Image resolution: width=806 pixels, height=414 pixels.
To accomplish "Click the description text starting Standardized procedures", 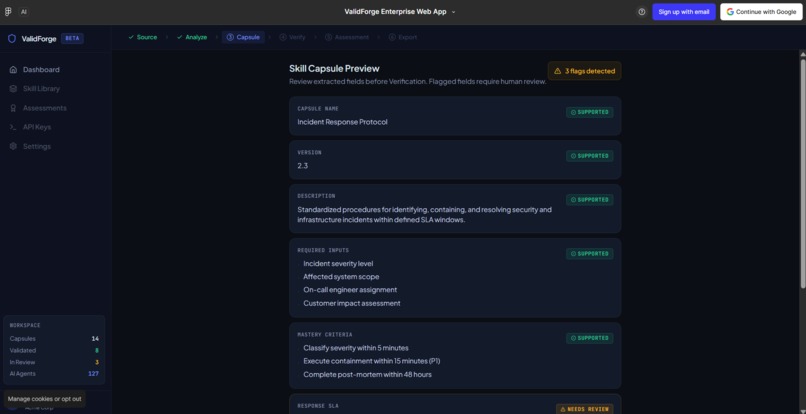I will (x=425, y=214).
